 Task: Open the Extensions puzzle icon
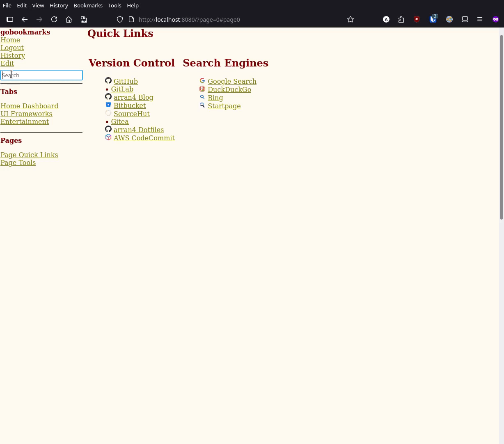[401, 19]
